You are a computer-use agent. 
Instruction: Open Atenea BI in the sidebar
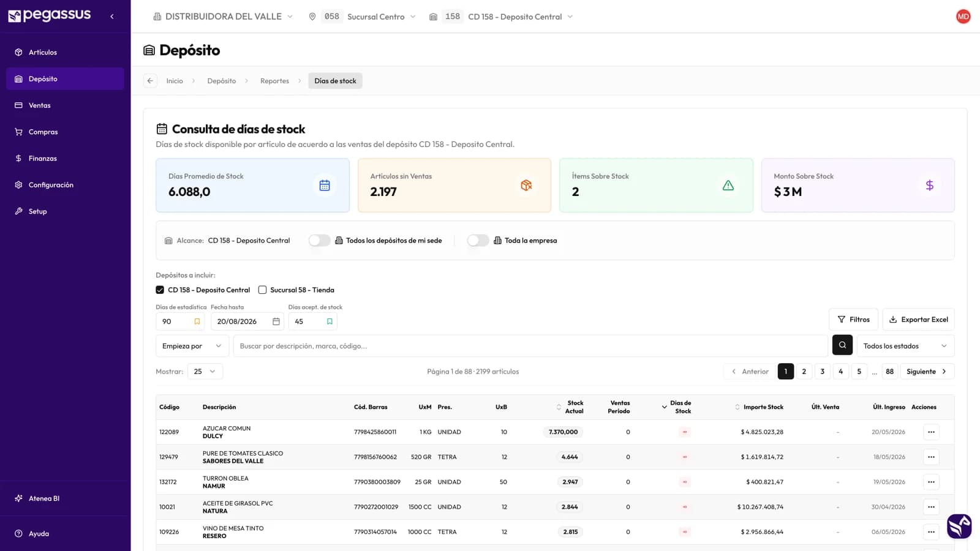[65, 498]
